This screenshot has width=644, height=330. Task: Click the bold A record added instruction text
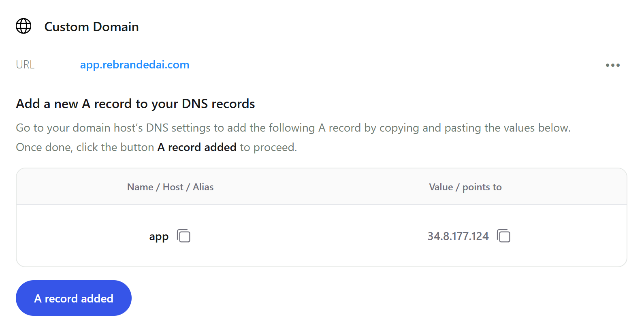[197, 147]
